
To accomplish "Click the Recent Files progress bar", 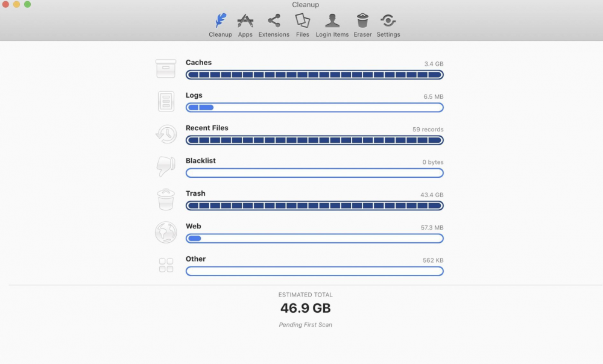I will click(x=315, y=140).
